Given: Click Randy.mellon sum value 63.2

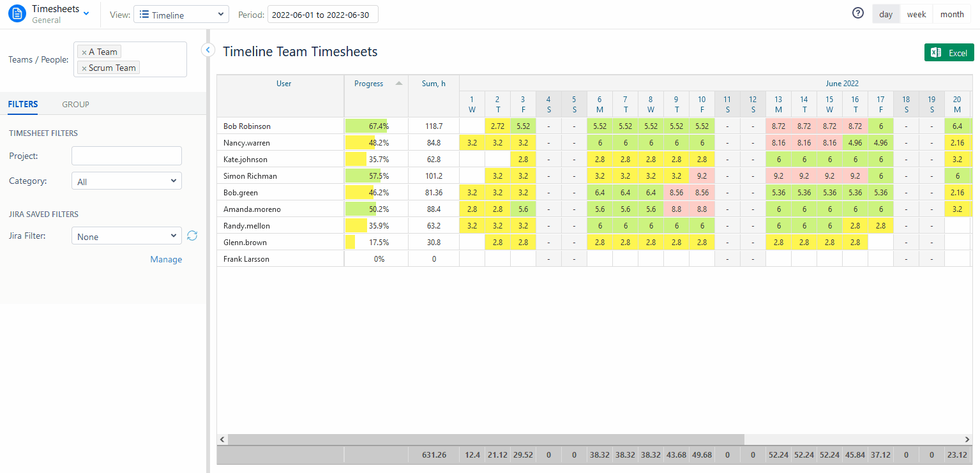Looking at the screenshot, I should [x=434, y=225].
